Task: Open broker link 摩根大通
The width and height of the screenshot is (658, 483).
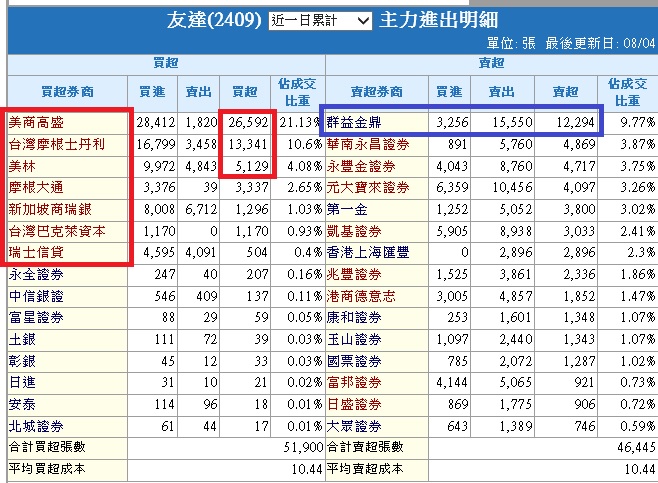Action: click(36, 187)
